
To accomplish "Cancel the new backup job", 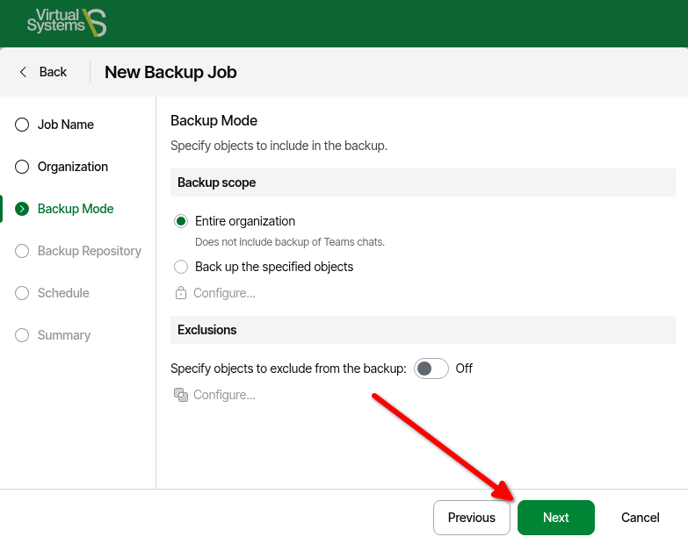I will pos(640,517).
